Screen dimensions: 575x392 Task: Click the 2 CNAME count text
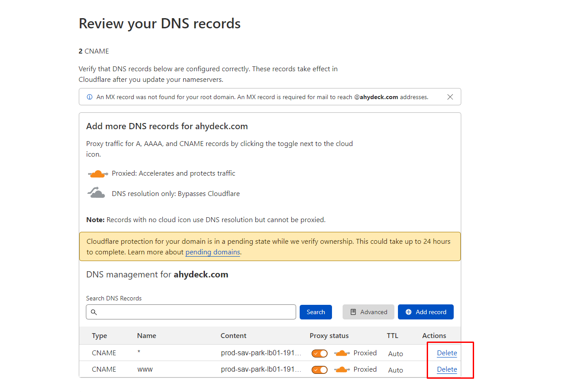point(94,51)
